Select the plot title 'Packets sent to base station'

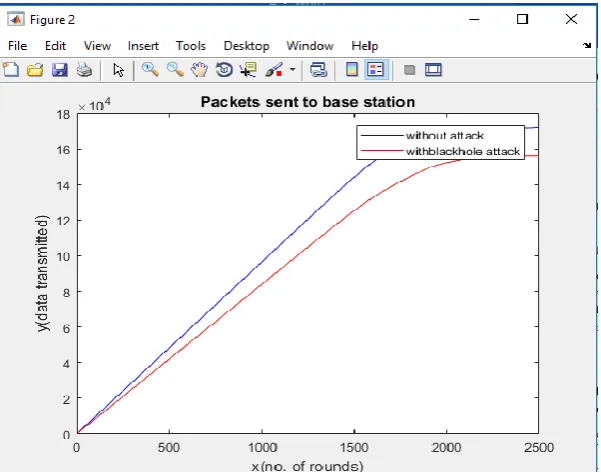point(308,102)
